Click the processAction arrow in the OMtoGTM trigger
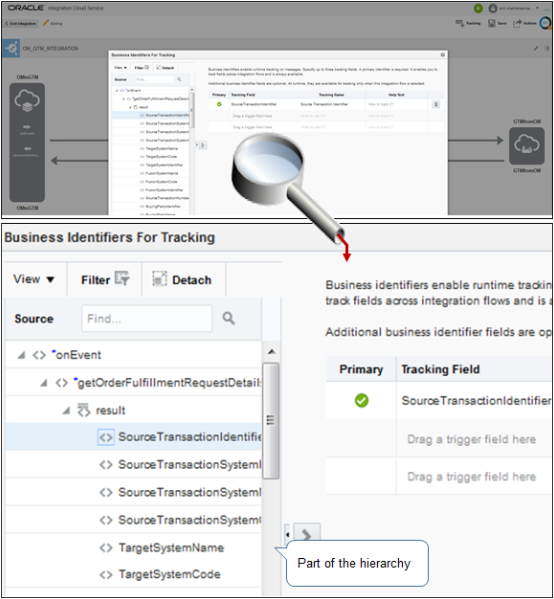554x599 pixels. coord(27,148)
